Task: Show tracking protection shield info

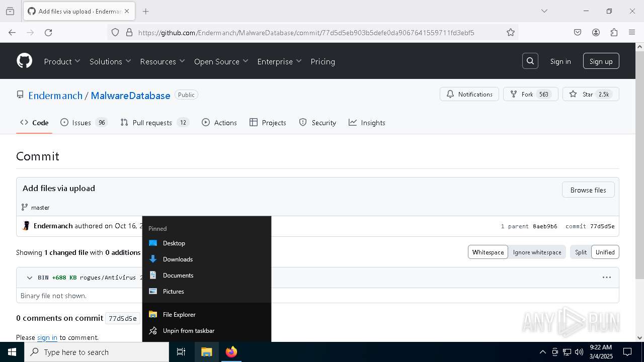Action: 115,32
